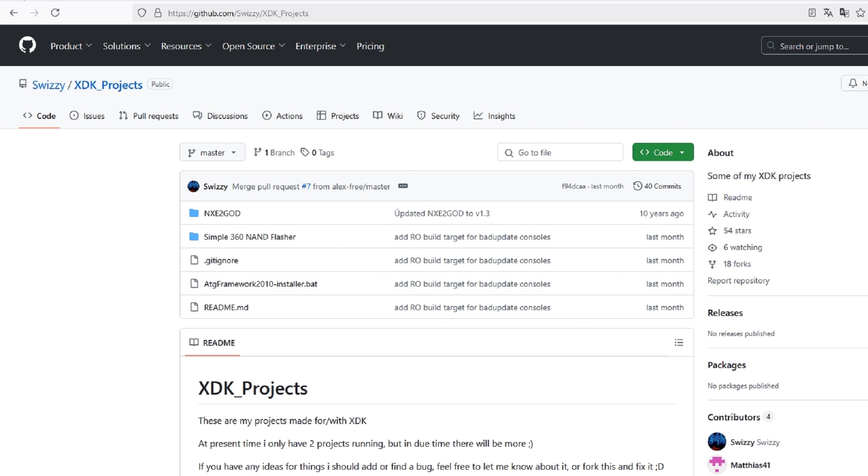The height and width of the screenshot is (476, 868).
Task: Open the README outline list icon
Action: click(679, 343)
